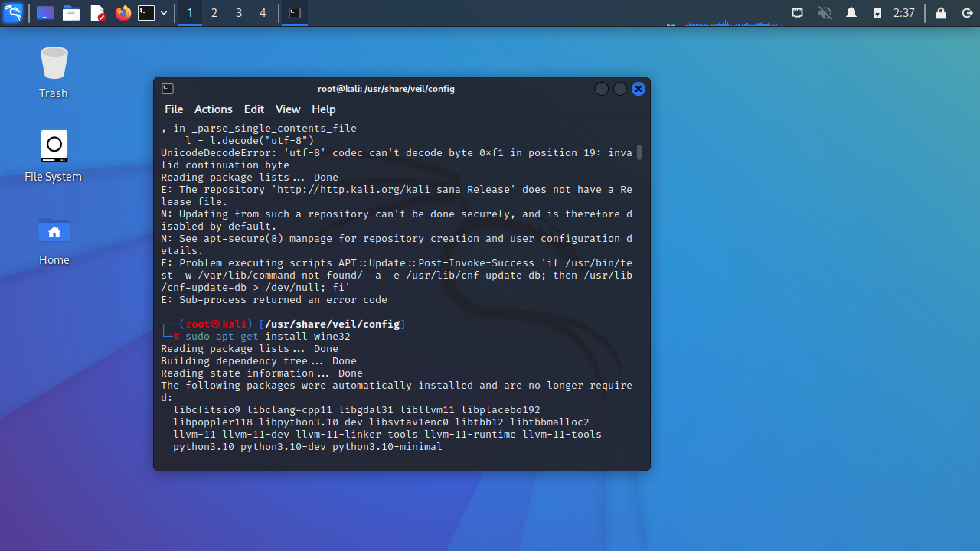Screen dimensions: 980x551
Task: Switch to workspace 1
Action: point(190,13)
